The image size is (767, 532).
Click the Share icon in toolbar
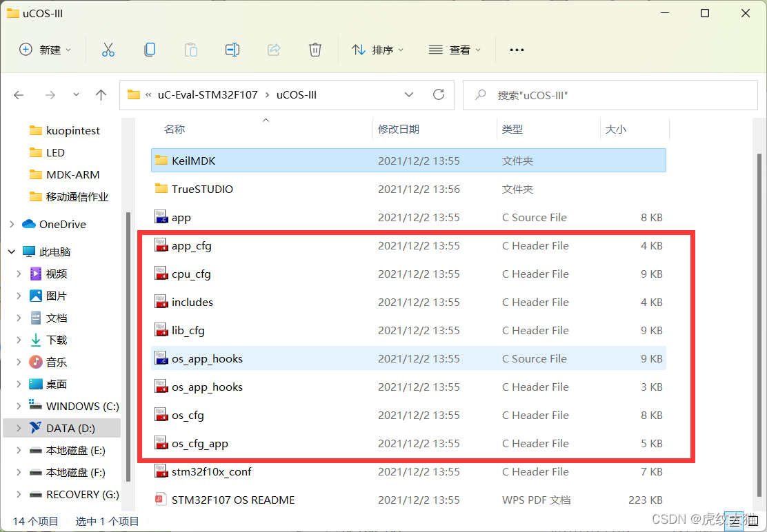(274, 50)
